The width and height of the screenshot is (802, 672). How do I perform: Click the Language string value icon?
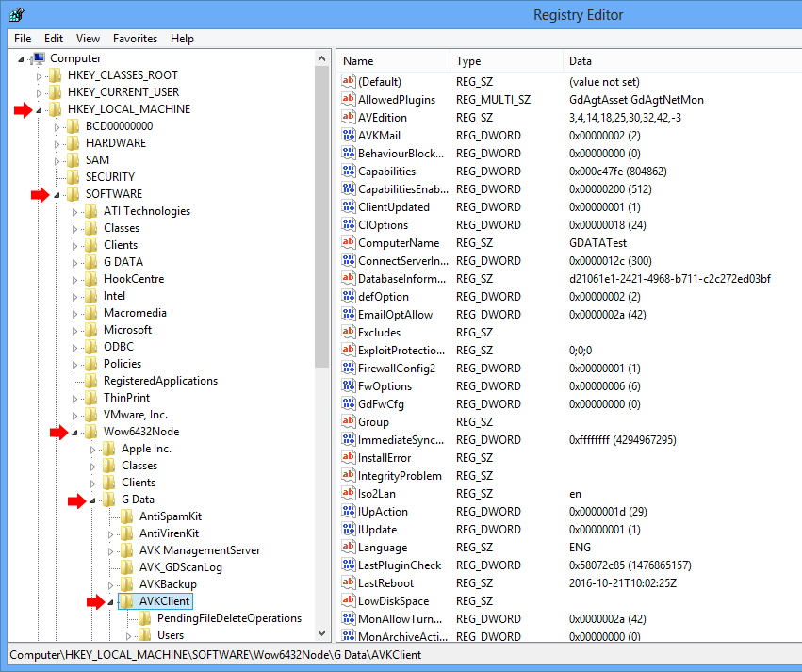349,547
